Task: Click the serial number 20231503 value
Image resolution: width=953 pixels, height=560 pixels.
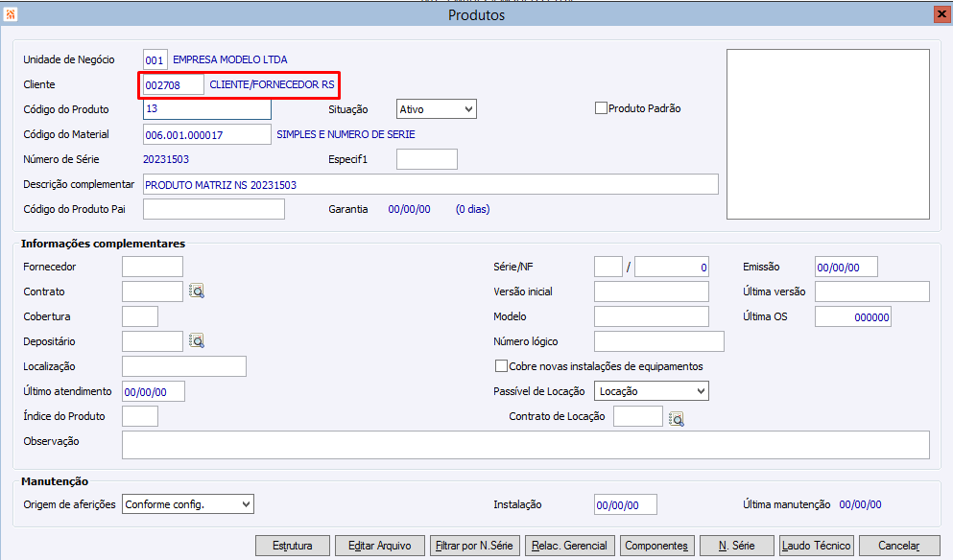Action: [166, 159]
